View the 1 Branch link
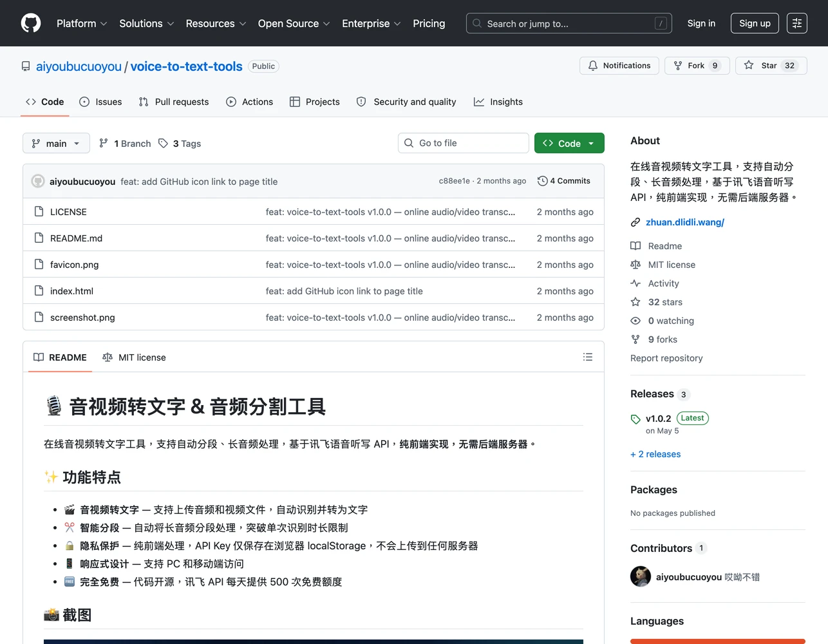 125,143
